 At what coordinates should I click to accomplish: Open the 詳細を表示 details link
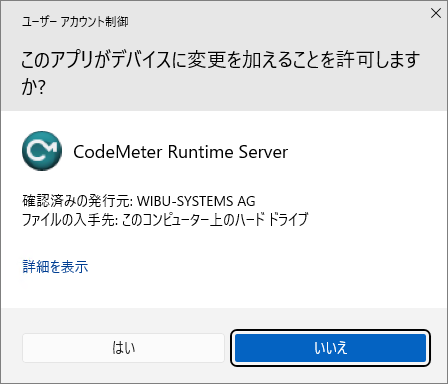55,267
